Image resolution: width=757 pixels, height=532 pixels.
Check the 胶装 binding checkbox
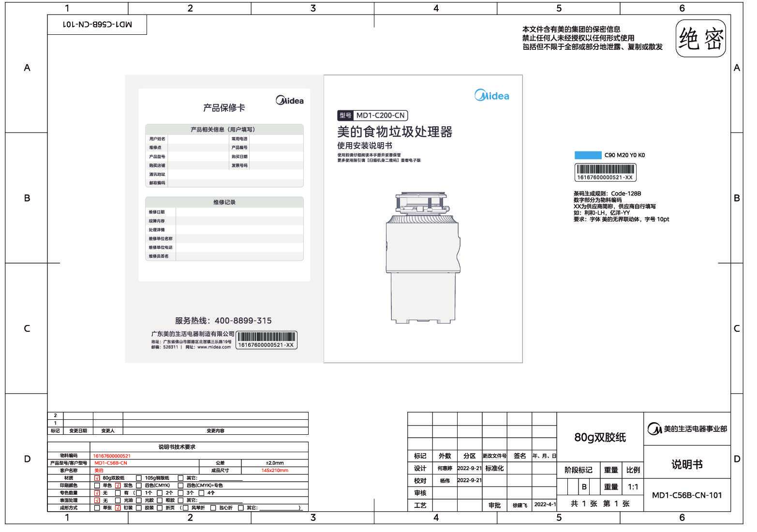(139, 508)
